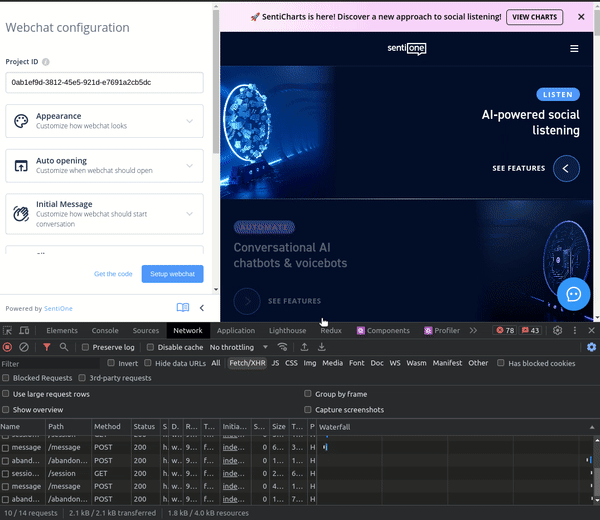
Task: Switch to the Elements tab
Action: coord(62,331)
